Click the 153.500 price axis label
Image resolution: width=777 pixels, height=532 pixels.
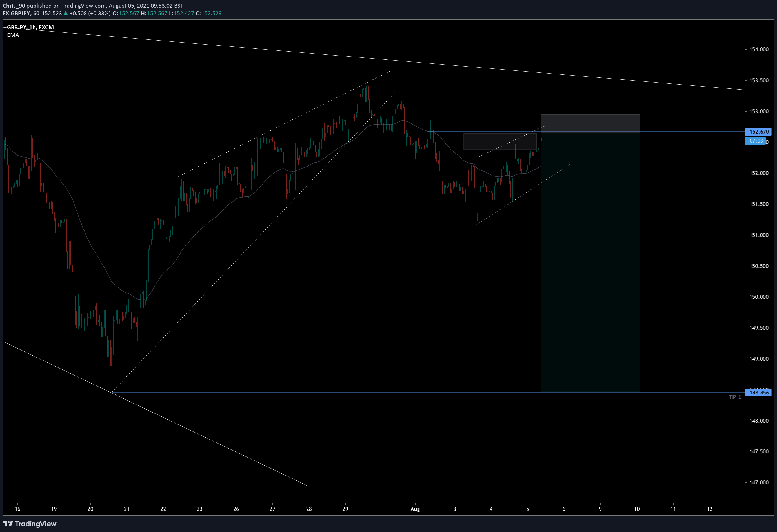pos(759,81)
